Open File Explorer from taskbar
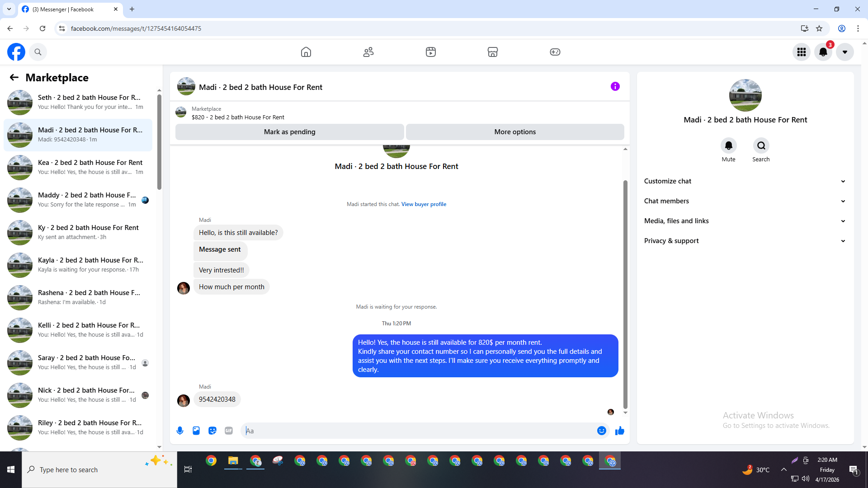Image resolution: width=868 pixels, height=488 pixels. pos(233,461)
